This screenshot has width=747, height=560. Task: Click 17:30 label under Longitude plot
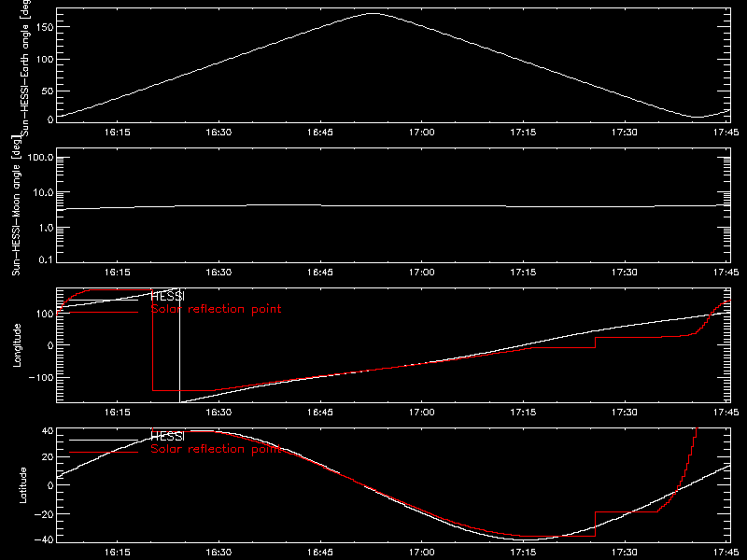click(x=625, y=413)
